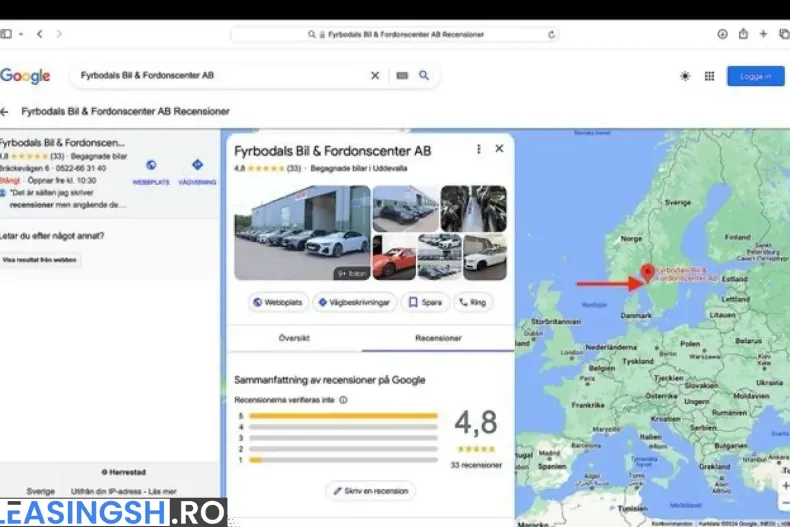Click the Safari share icon
Viewport: 790px width, 527px height.
click(743, 34)
